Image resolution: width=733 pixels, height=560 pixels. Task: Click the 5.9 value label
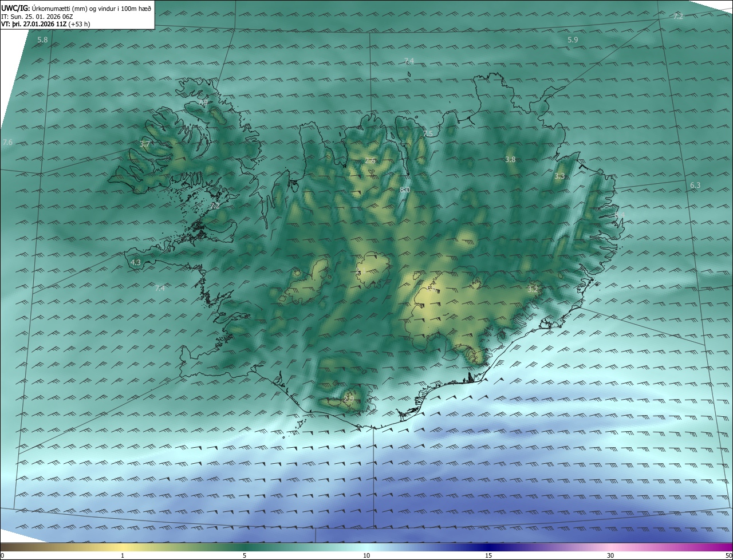(x=573, y=40)
